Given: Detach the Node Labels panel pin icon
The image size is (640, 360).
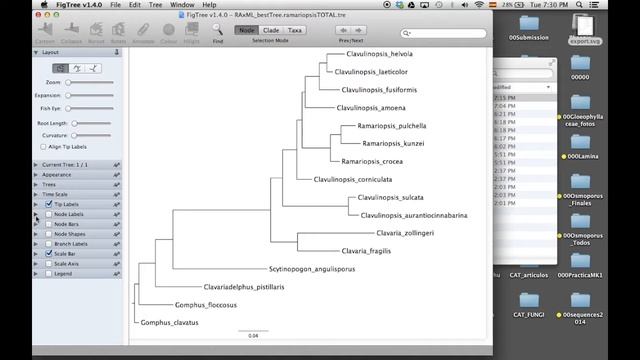Looking at the screenshot, I should [116, 214].
